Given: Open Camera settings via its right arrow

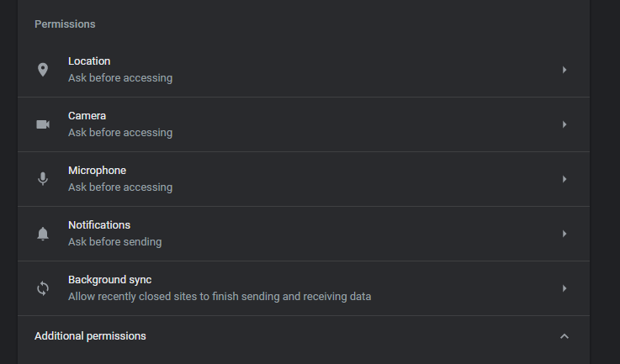Looking at the screenshot, I should [x=564, y=124].
